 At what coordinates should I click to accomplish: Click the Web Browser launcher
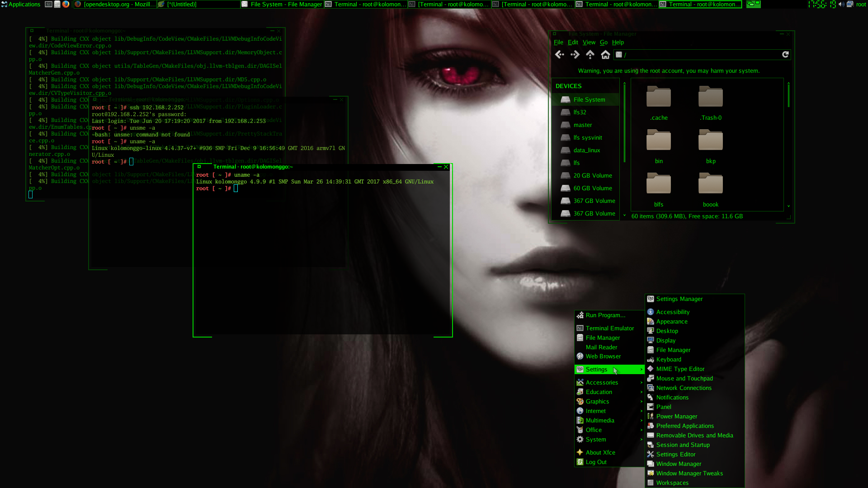(604, 357)
